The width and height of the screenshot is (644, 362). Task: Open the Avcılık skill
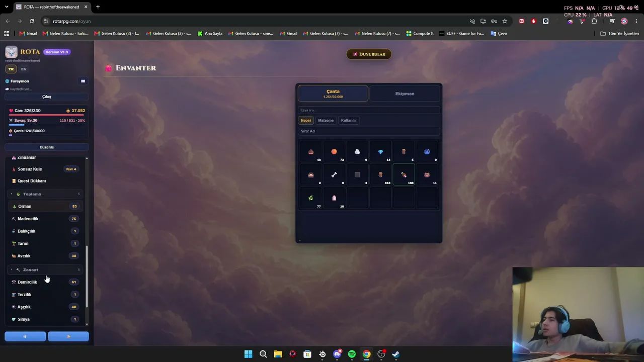tap(45, 256)
